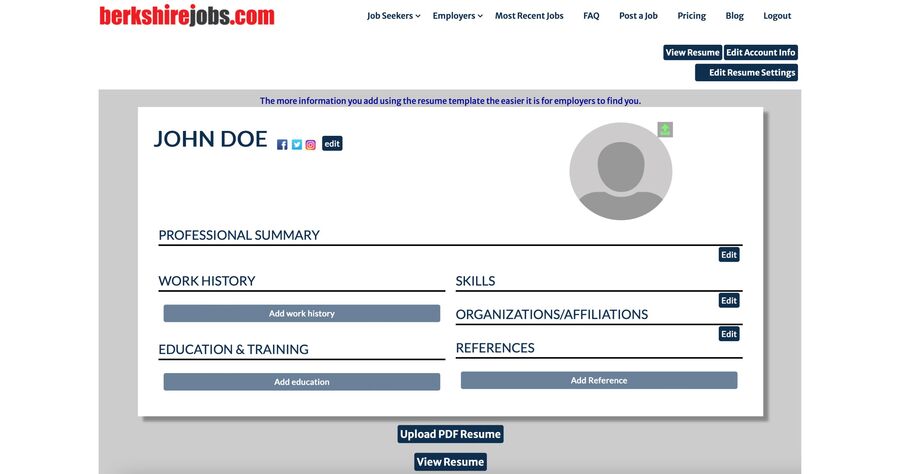
Task: Log out using the Logout link
Action: click(x=777, y=16)
